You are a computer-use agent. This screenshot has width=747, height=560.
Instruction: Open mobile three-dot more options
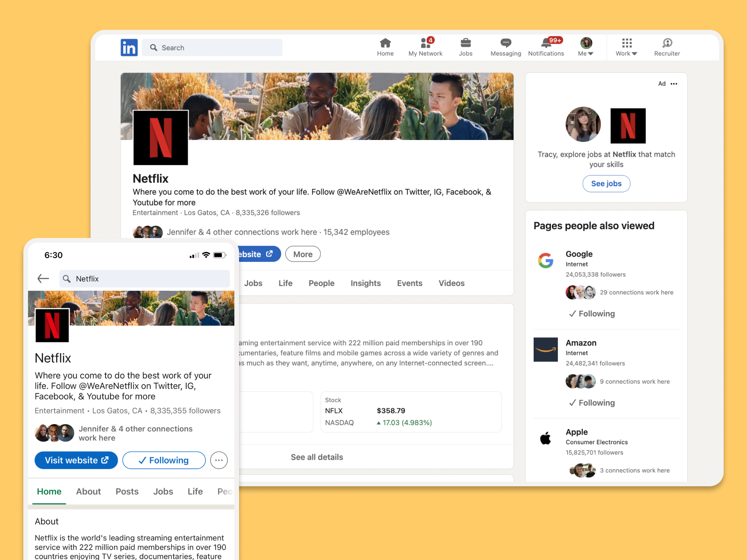pyautogui.click(x=219, y=460)
